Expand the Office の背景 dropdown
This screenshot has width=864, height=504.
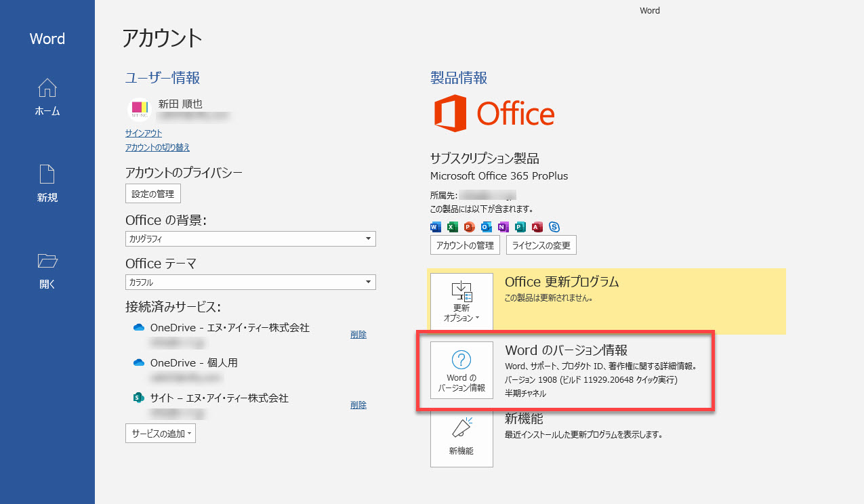coord(368,238)
